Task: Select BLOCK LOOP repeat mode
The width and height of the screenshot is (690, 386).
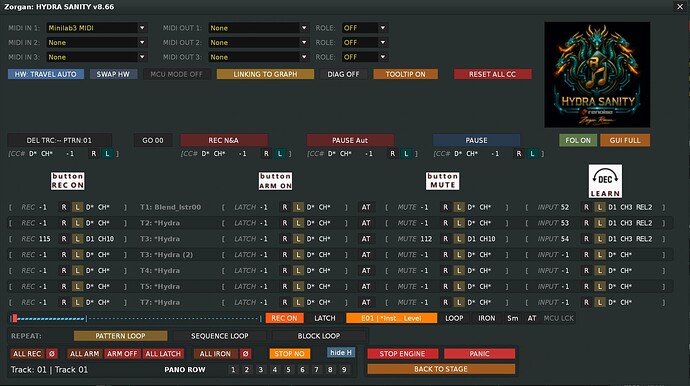Action: point(319,336)
